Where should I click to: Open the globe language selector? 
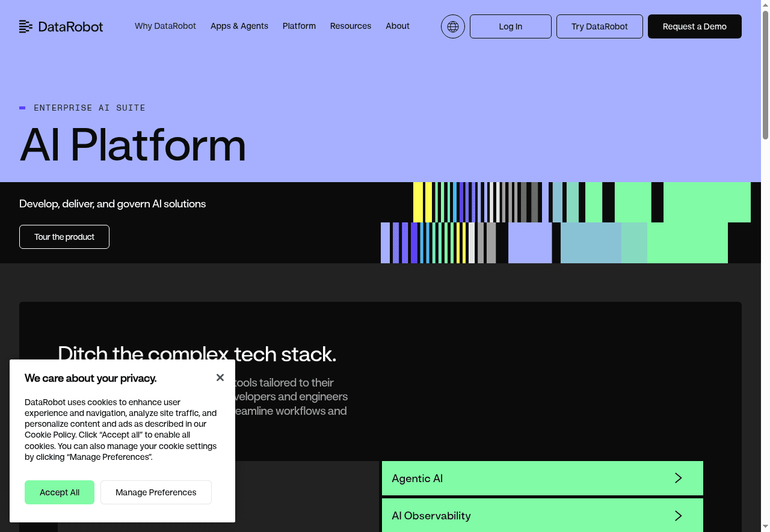click(x=452, y=26)
